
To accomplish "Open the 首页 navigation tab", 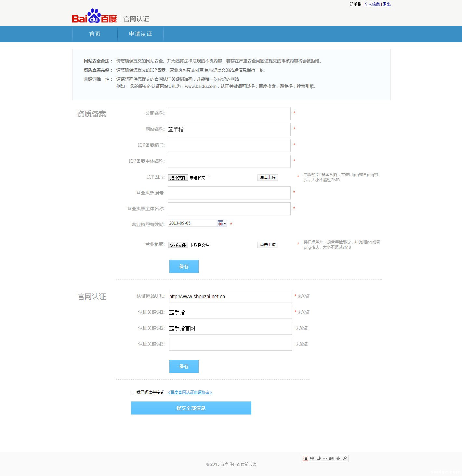I will (95, 34).
